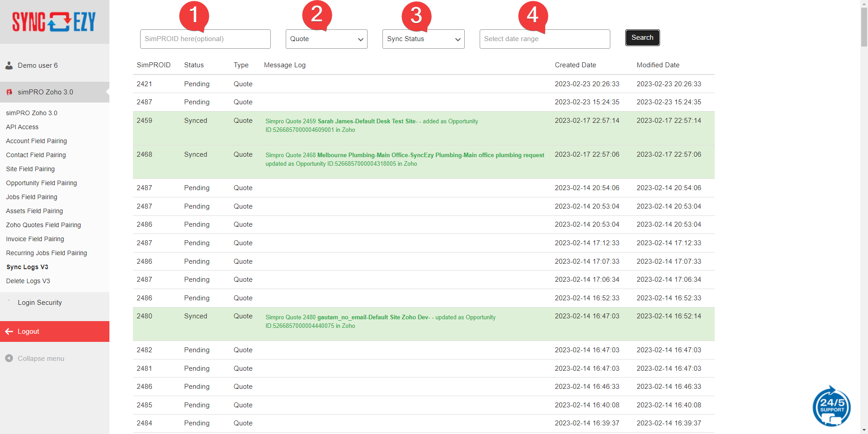The image size is (868, 434).
Task: Open simPRO Zoho 3.0 header menu item
Action: (x=55, y=92)
